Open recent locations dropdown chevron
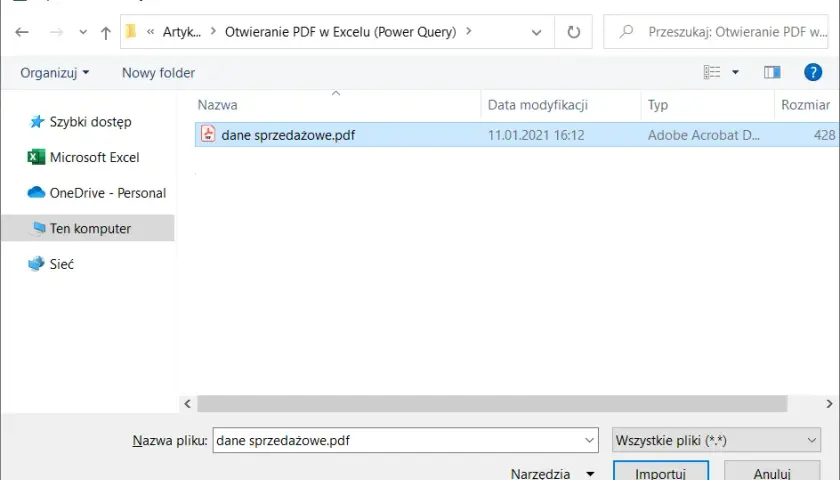 [82, 32]
